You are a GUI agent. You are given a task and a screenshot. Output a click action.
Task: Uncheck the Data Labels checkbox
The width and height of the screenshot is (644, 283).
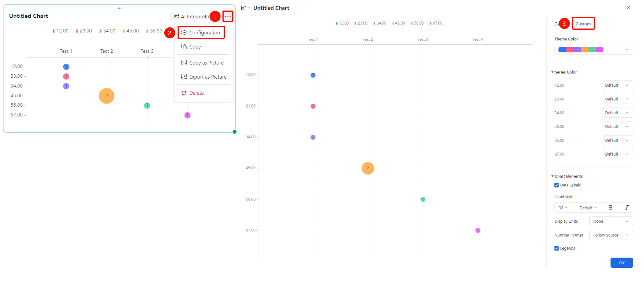(557, 185)
